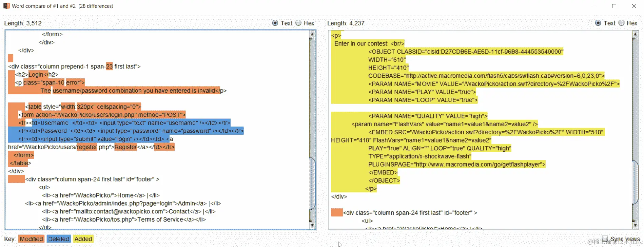Maximize the Word compare window

point(614,6)
